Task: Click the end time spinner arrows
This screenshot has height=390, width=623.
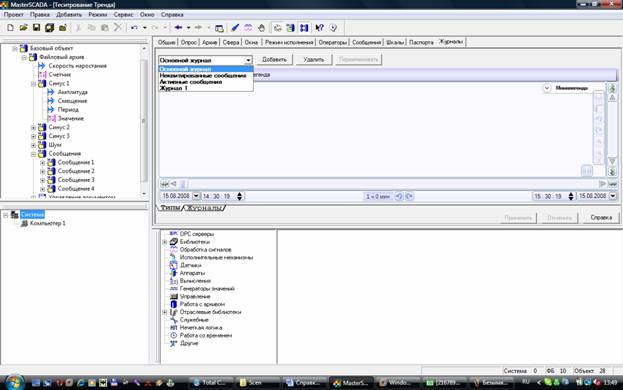Action: pos(571,196)
